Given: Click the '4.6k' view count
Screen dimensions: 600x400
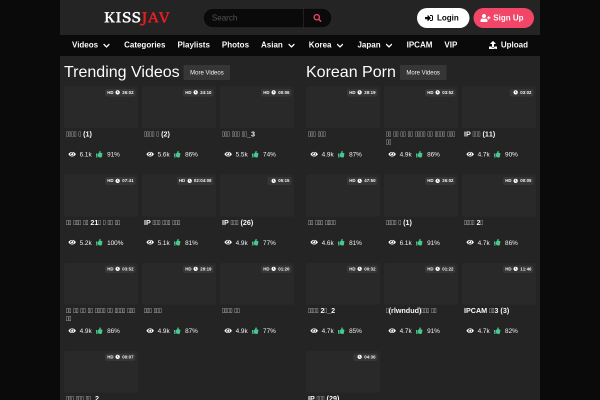Looking at the screenshot, I should (x=328, y=243).
